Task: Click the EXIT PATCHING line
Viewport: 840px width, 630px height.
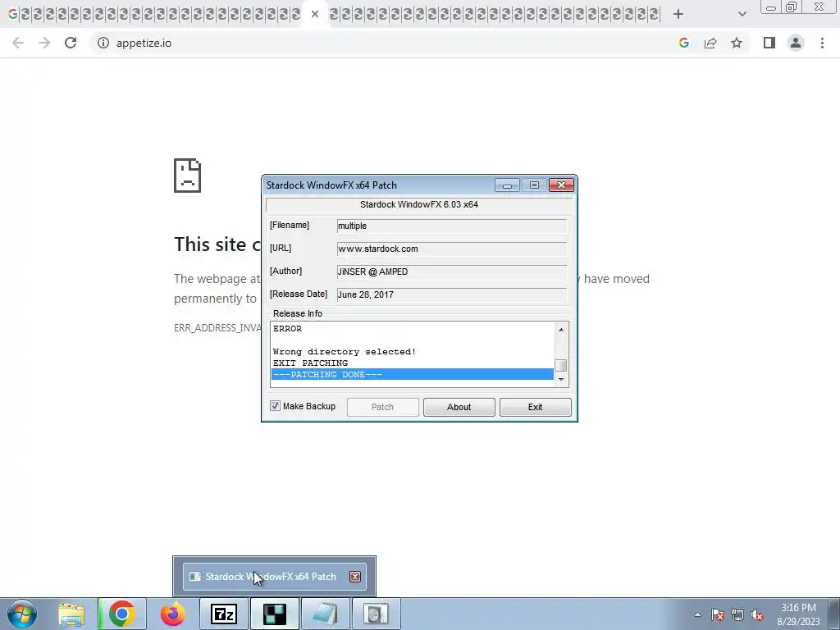Action: point(310,363)
